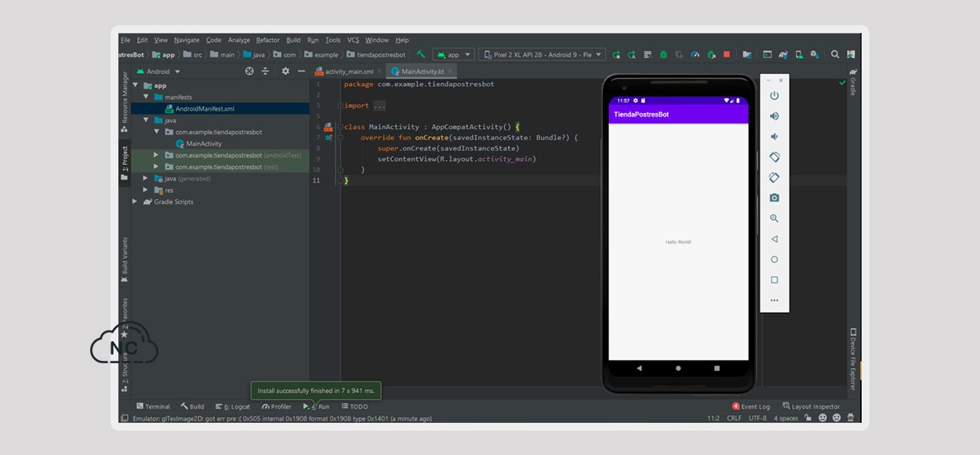Viewport: 980px width, 455px height.
Task: Click the Make Project hammer icon
Action: (x=421, y=55)
